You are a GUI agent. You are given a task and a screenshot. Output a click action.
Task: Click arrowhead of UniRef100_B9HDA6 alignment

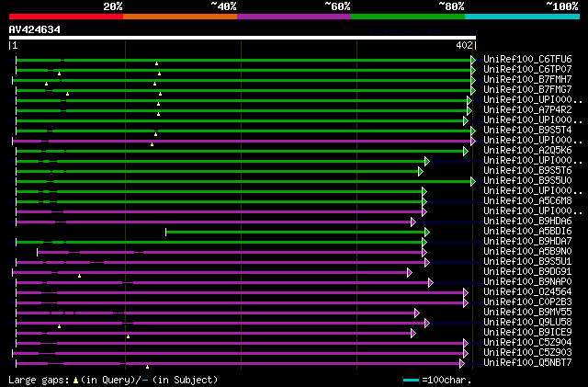click(x=413, y=222)
